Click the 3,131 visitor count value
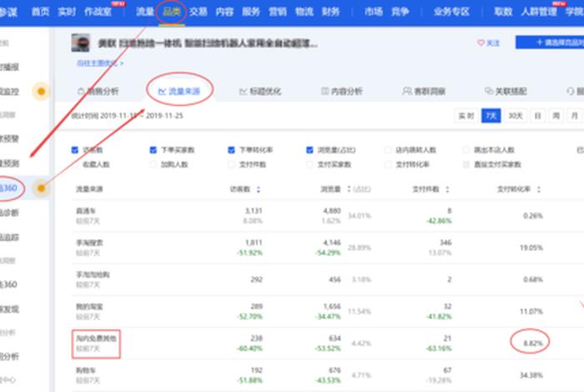The height and width of the screenshot is (392, 584). [x=254, y=211]
